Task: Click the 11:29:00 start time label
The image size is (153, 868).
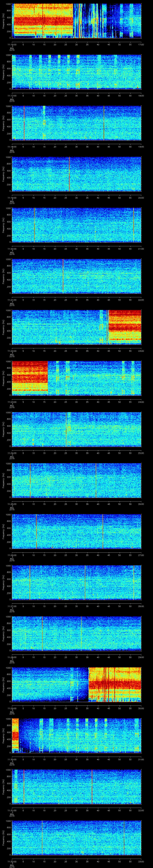Action: (x=12, y=708)
